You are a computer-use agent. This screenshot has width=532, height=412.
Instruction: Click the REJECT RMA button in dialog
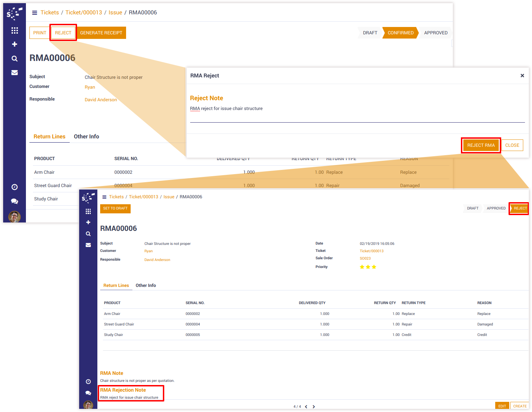pyautogui.click(x=481, y=145)
